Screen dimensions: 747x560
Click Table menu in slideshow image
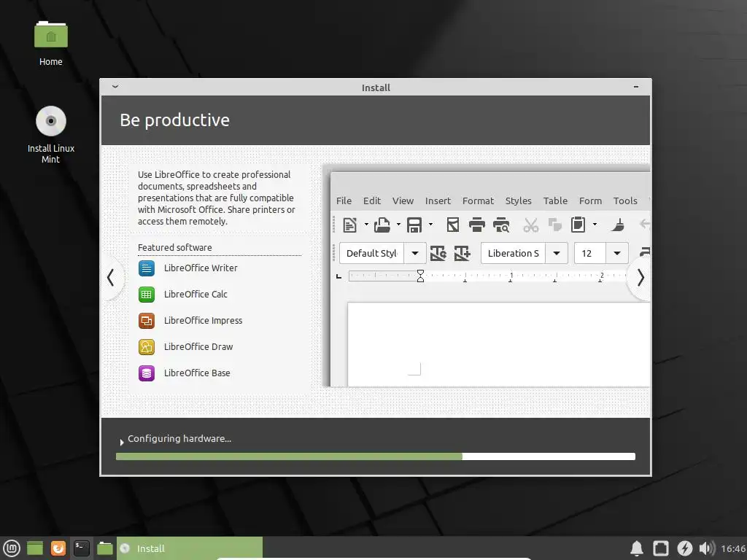[555, 201]
